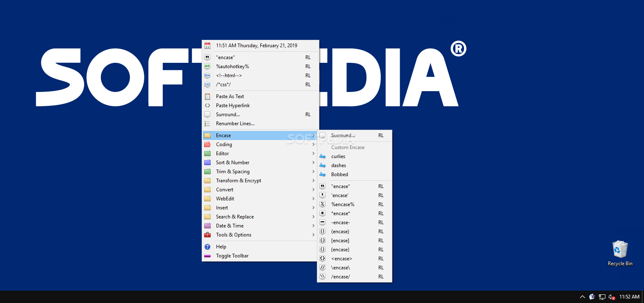Image resolution: width=644 pixels, height=303 pixels.
Task: Click the red toolbox icon for Tools & Options
Action: (x=207, y=235)
